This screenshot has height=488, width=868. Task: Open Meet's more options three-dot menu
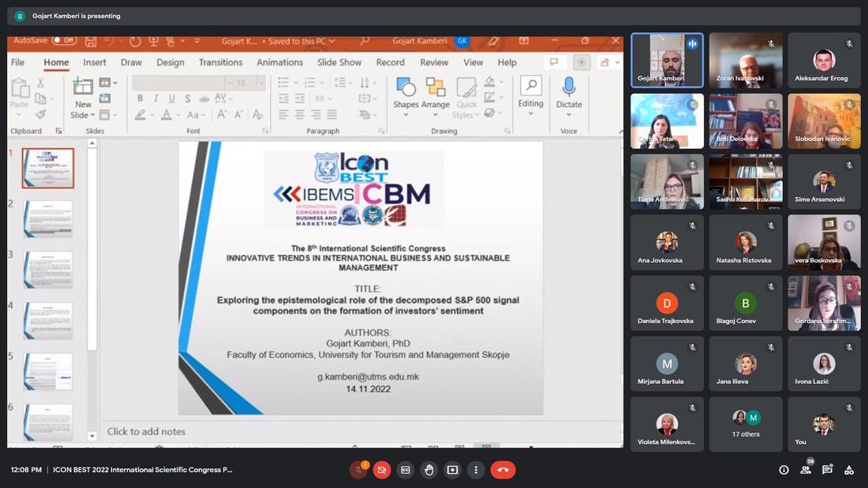(x=476, y=470)
